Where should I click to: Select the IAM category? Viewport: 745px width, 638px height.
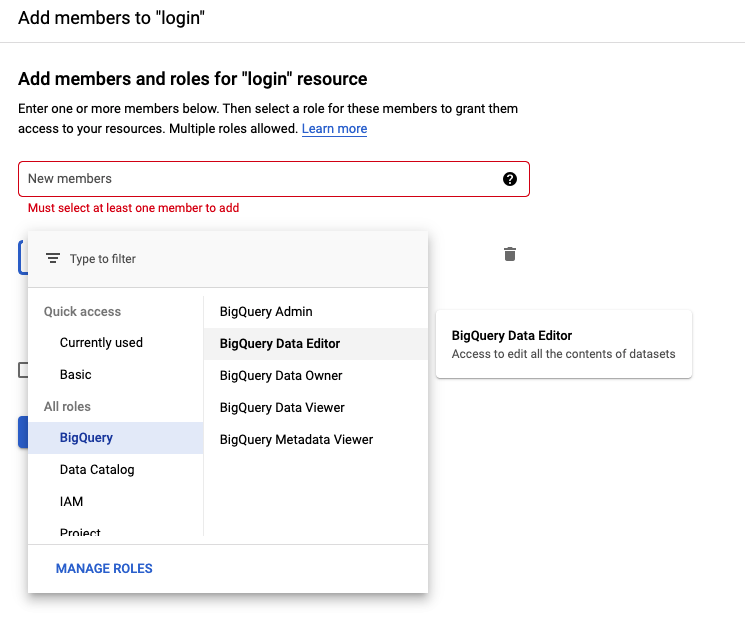point(115,501)
